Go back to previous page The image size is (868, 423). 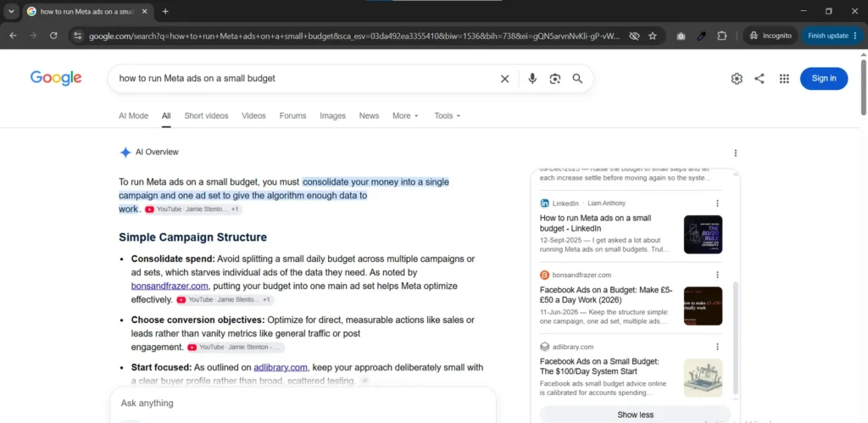(13, 36)
